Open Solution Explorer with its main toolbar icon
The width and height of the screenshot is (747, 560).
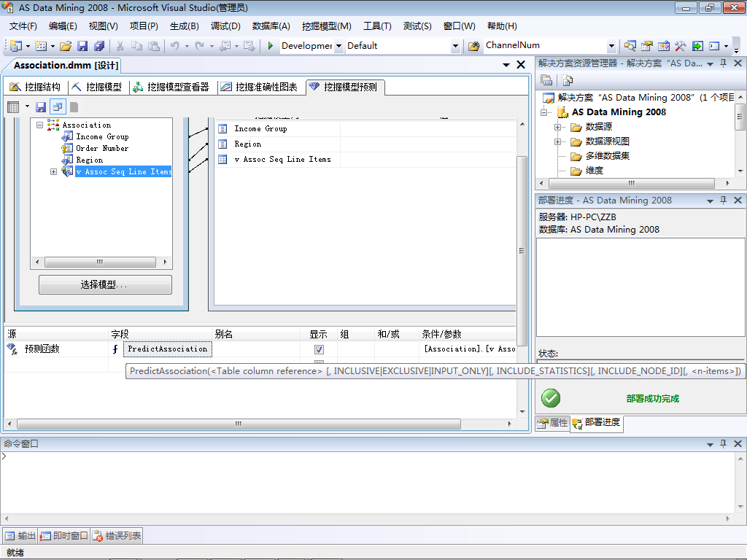pos(630,46)
